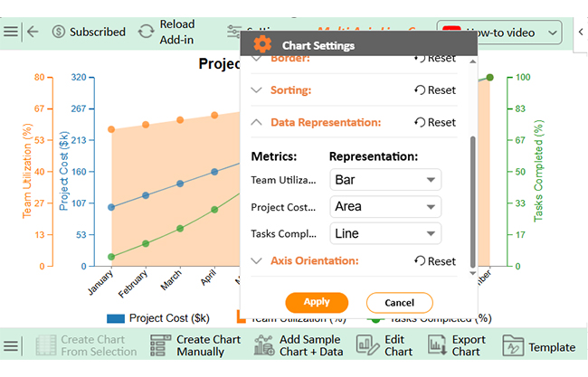
Task: Expand the Axis Orientation section
Action: tap(314, 261)
